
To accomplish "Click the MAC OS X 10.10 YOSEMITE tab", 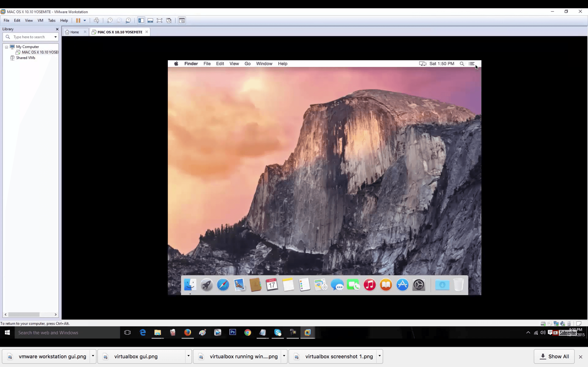I will click(119, 32).
